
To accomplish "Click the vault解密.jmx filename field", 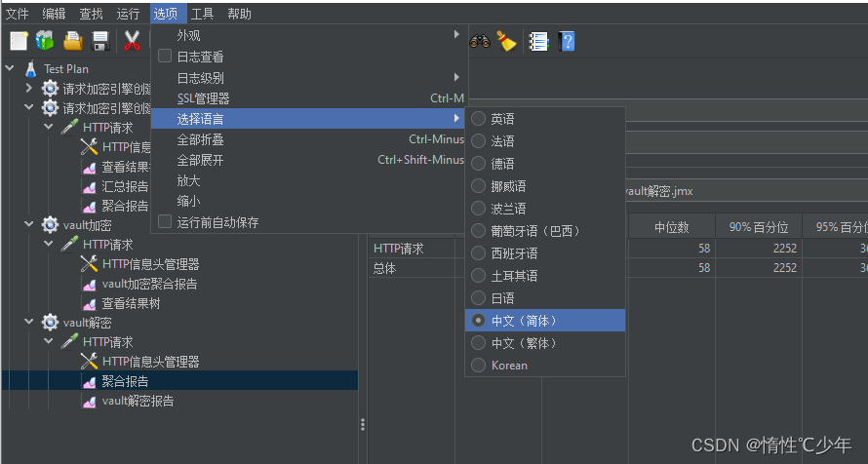I will coord(746,191).
